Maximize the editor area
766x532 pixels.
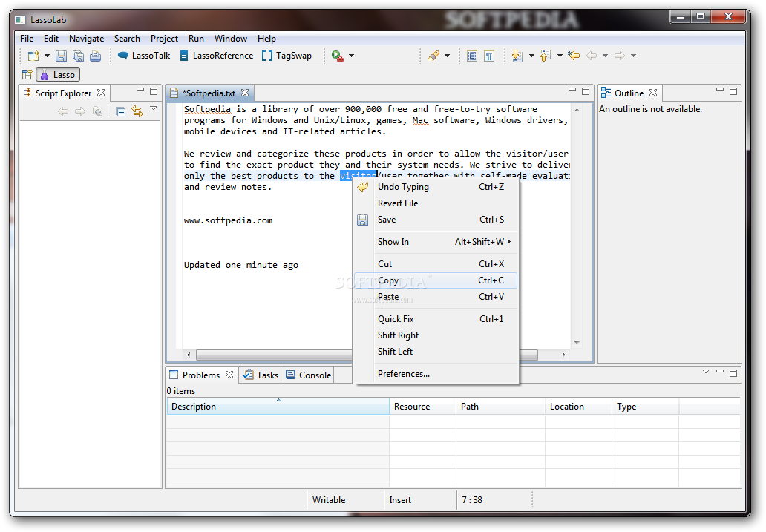tap(586, 91)
